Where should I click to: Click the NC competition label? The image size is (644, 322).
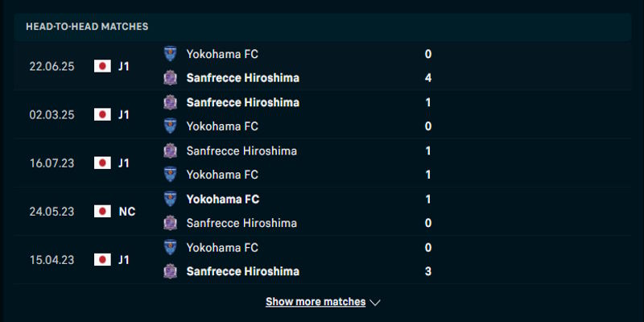point(126,211)
